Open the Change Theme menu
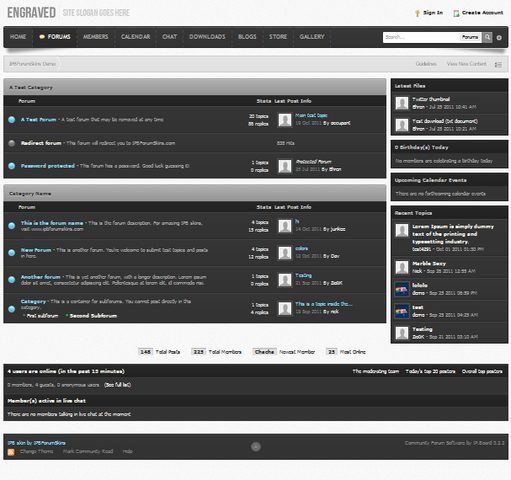 [x=37, y=451]
